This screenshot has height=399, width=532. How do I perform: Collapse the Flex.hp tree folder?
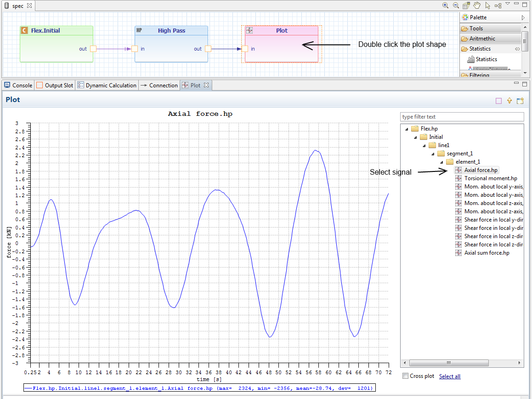coord(407,129)
